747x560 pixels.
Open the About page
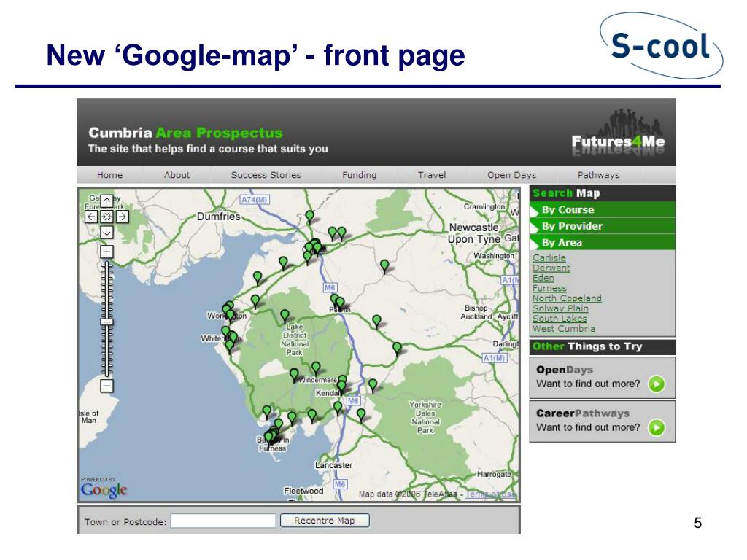(177, 175)
